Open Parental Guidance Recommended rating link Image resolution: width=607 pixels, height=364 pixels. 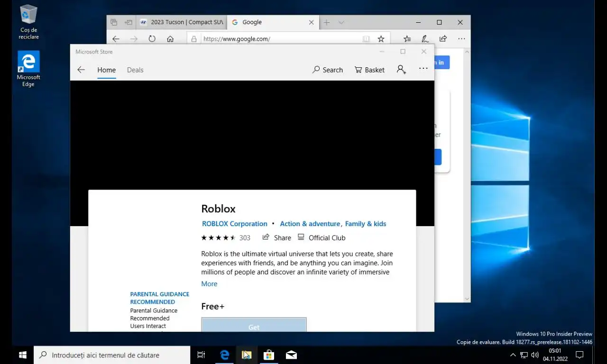(x=160, y=298)
